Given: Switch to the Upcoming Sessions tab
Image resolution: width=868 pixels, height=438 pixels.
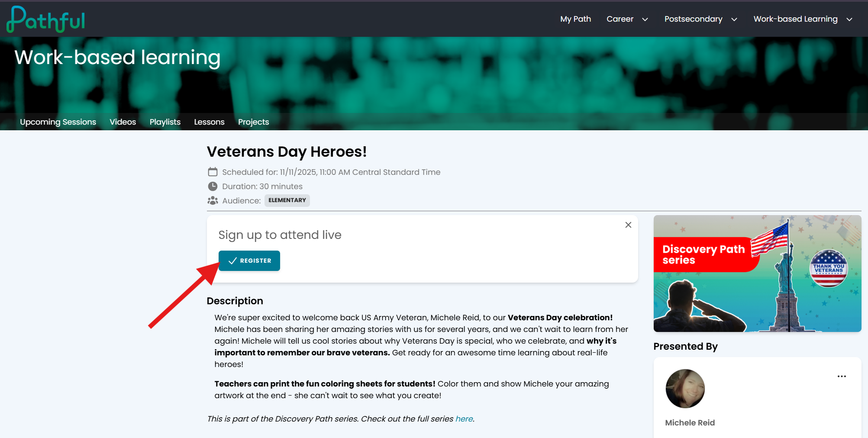Looking at the screenshot, I should tap(58, 122).
